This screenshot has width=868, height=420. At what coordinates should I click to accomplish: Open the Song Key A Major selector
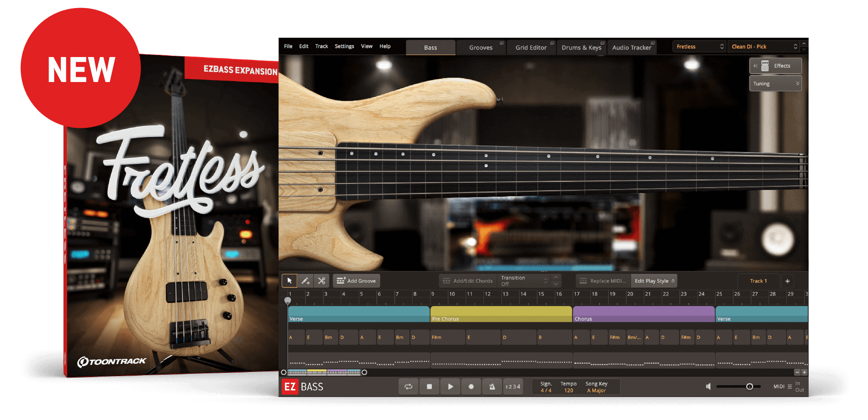pyautogui.click(x=597, y=390)
